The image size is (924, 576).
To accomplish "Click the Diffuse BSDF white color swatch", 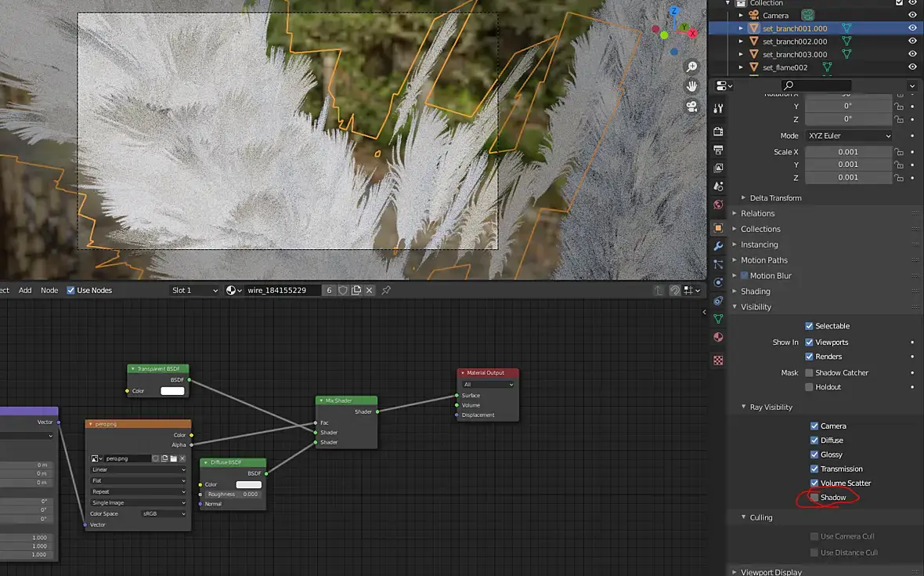I will [x=248, y=485].
